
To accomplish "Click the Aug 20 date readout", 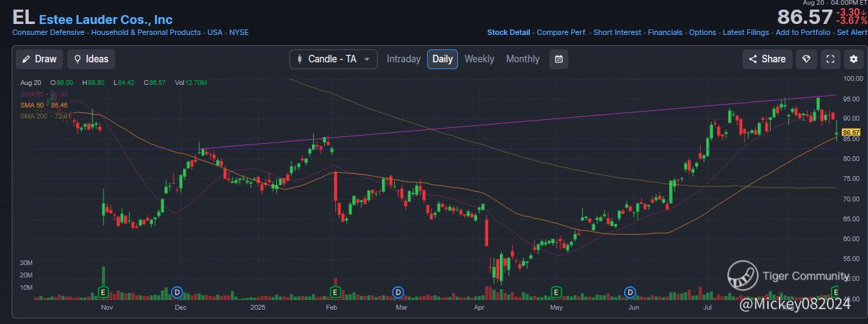I will point(32,83).
